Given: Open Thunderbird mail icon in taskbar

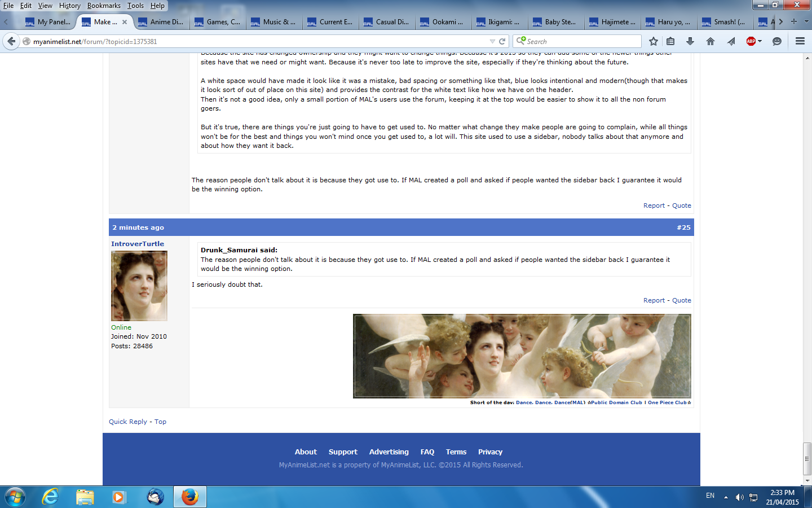Looking at the screenshot, I should (x=155, y=497).
